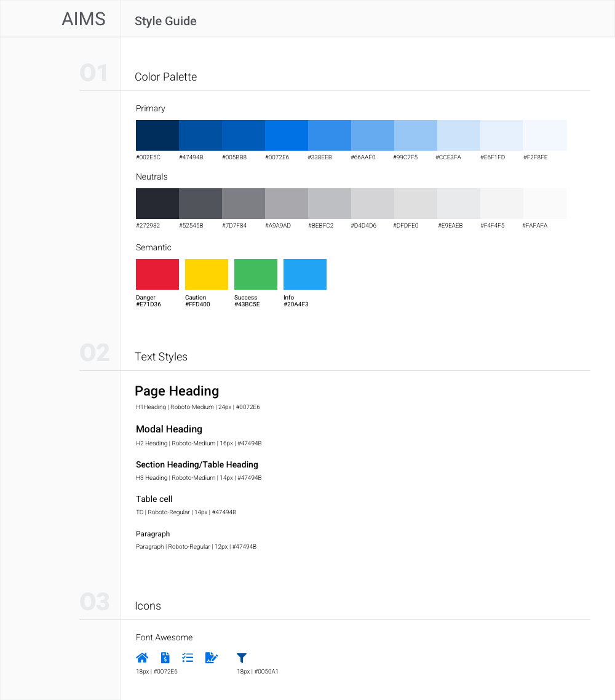Click the invoice dollar document icon

[165, 657]
